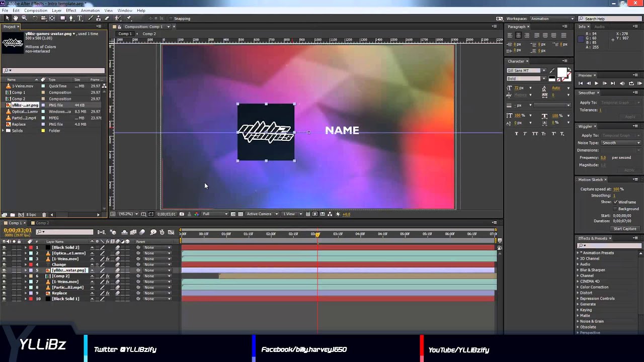This screenshot has height=362, width=644.
Task: Open the Layer menu
Action: click(x=56, y=11)
